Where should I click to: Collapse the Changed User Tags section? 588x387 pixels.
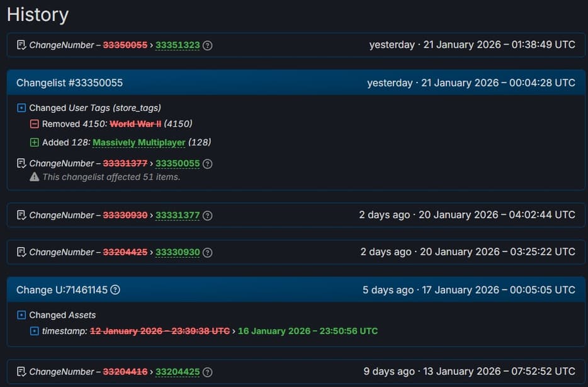coord(21,108)
